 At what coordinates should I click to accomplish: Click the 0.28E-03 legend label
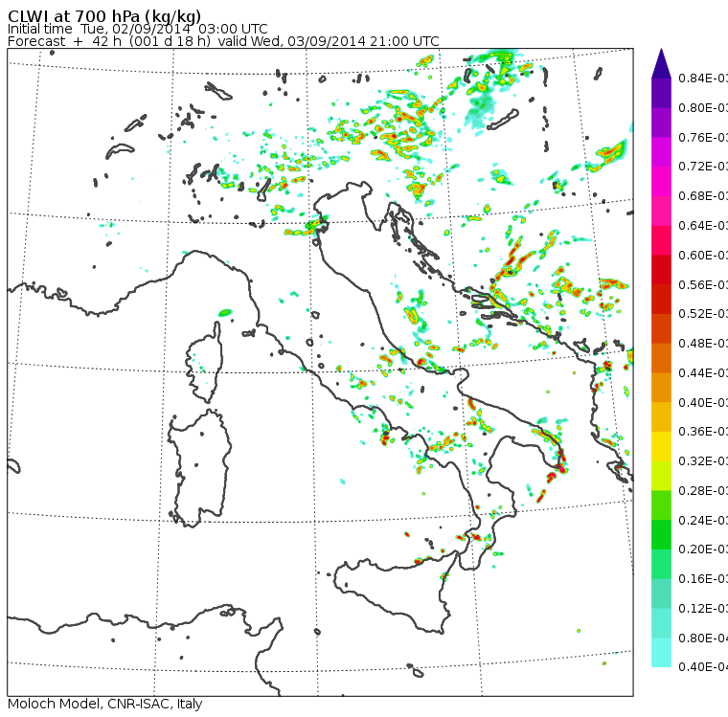(x=703, y=490)
